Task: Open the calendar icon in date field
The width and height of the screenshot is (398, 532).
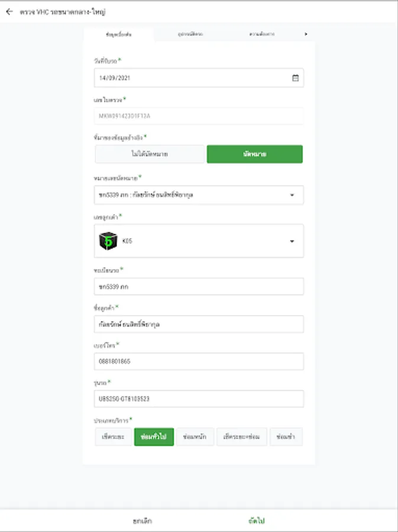Action: pyautogui.click(x=295, y=77)
